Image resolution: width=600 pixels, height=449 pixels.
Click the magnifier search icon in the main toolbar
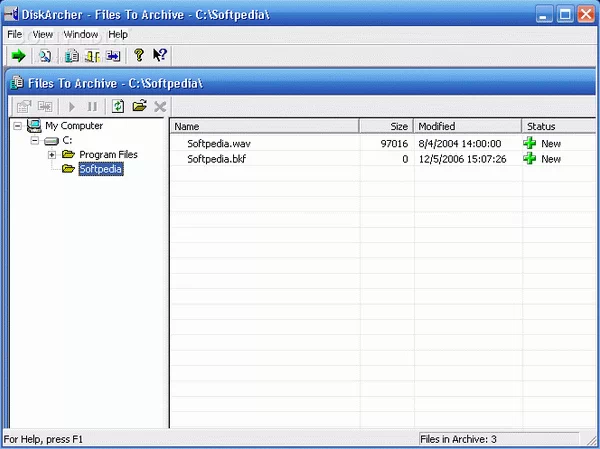[45, 56]
